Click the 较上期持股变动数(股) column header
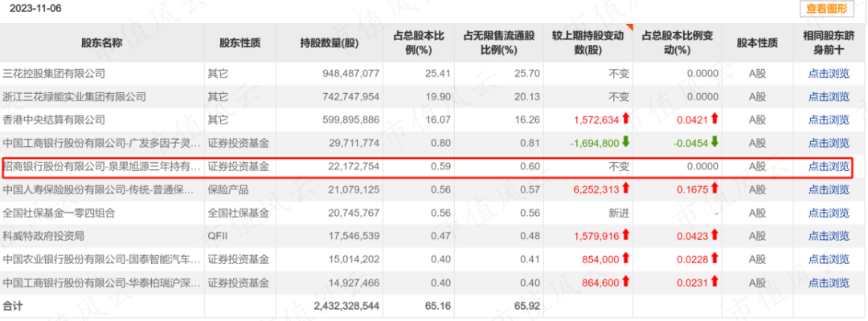868x321 pixels. (588, 43)
